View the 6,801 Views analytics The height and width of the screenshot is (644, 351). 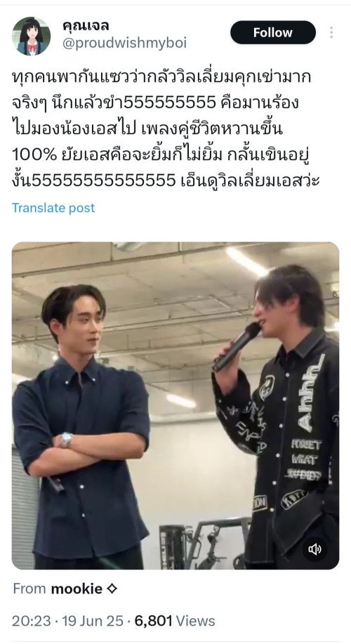click(x=175, y=621)
